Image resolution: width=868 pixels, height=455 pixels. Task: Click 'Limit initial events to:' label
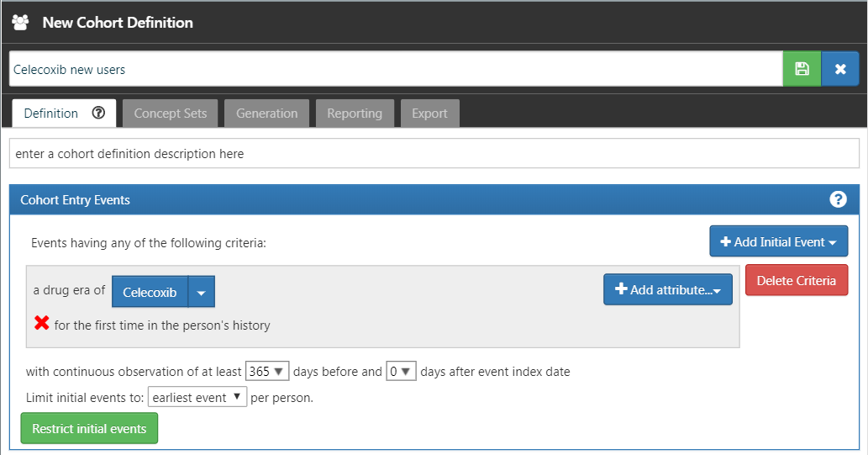point(85,397)
